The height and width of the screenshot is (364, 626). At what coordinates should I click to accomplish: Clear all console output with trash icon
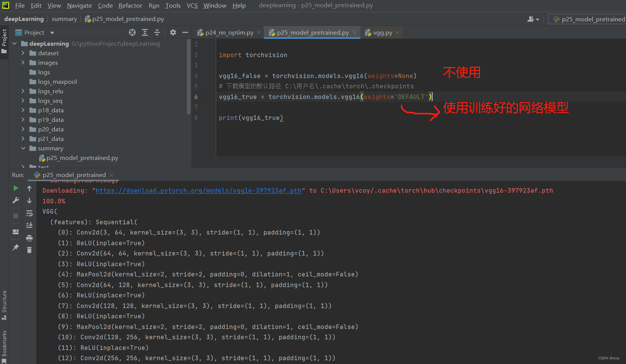click(29, 250)
